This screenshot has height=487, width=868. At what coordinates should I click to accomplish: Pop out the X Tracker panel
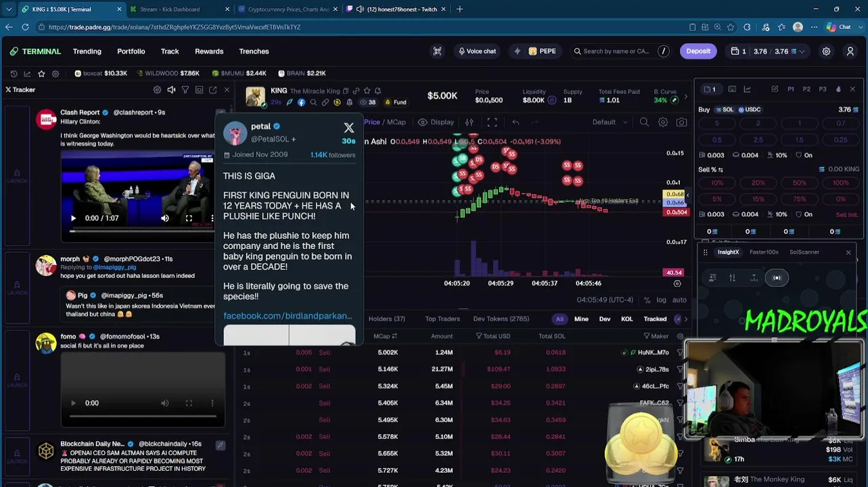212,90
